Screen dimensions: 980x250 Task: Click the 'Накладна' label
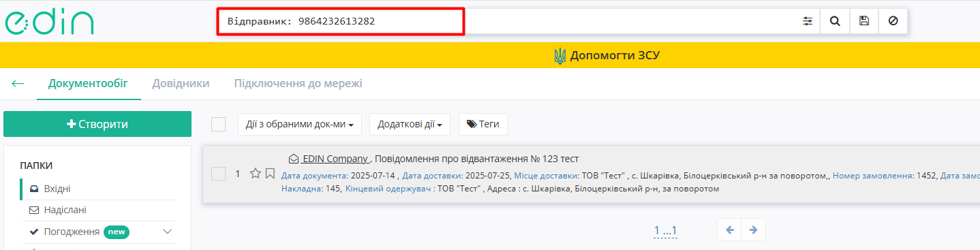[302, 188]
